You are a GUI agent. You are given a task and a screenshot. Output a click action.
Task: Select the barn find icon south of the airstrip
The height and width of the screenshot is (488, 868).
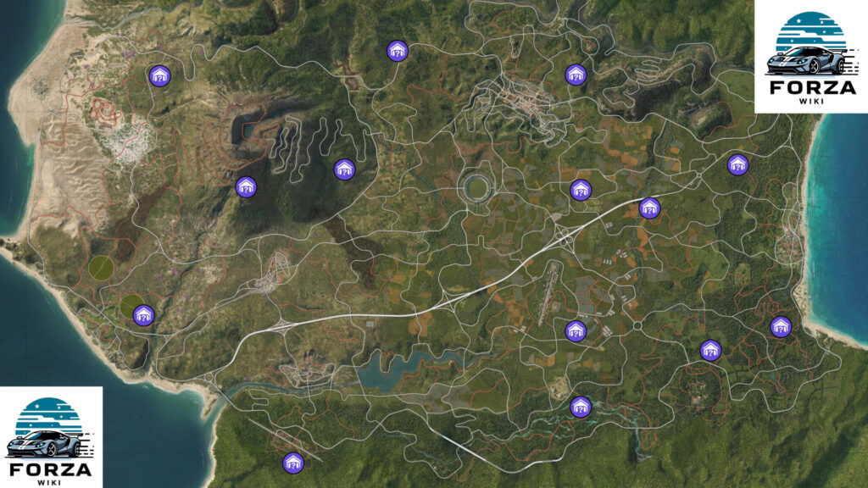(x=576, y=331)
